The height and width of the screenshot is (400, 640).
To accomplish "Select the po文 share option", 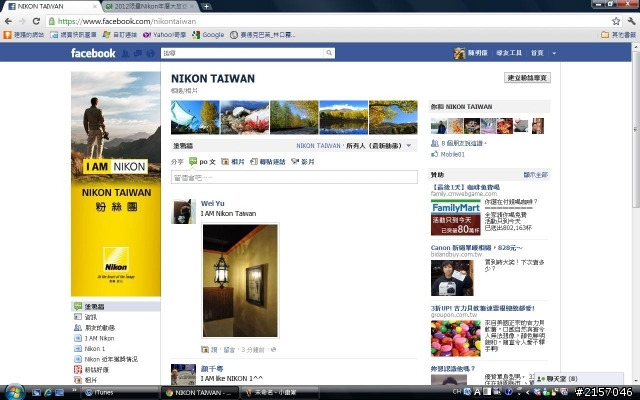I will click(x=202, y=162).
